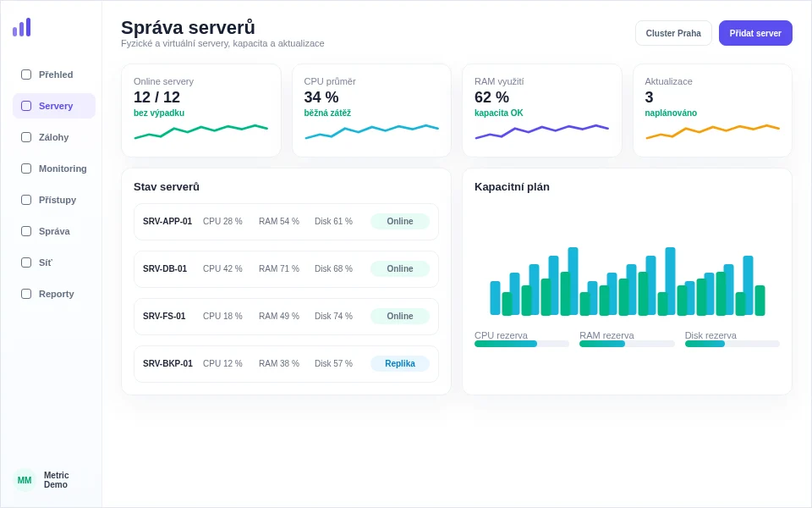Click the RAM 38 % value

point(279,364)
